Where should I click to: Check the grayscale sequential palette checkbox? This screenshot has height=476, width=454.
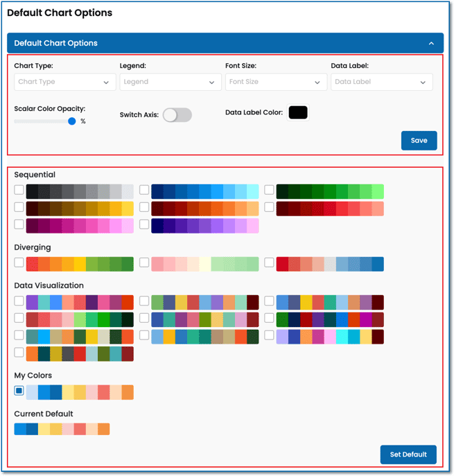point(19,190)
